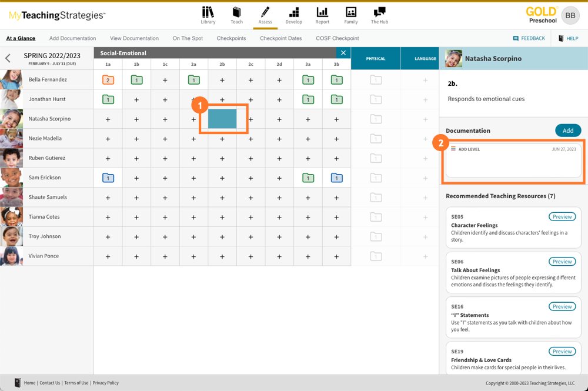Open the Privacy Policy link
The image size is (588, 391).
click(105, 383)
